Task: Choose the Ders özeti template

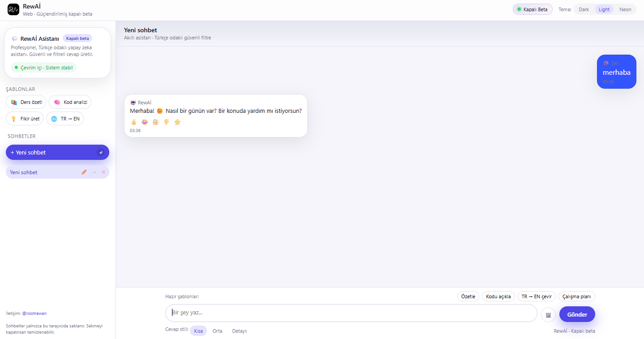Action: [x=26, y=102]
